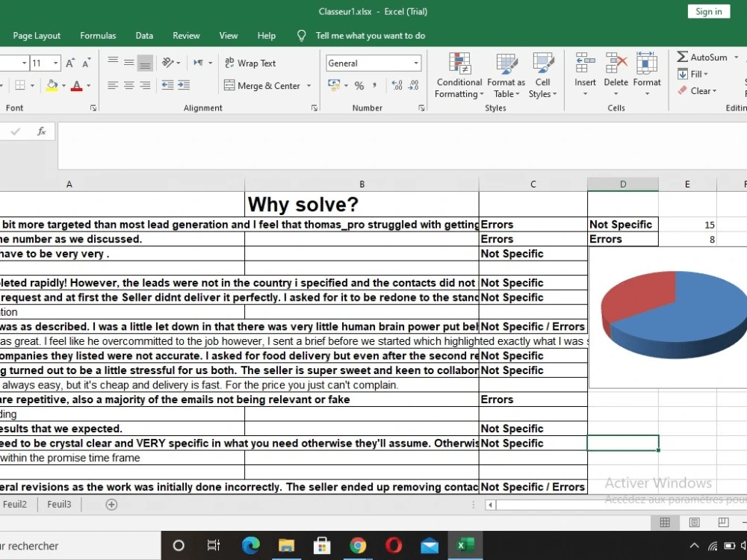Align text left
This screenshot has height=560, width=747.
pyautogui.click(x=113, y=85)
